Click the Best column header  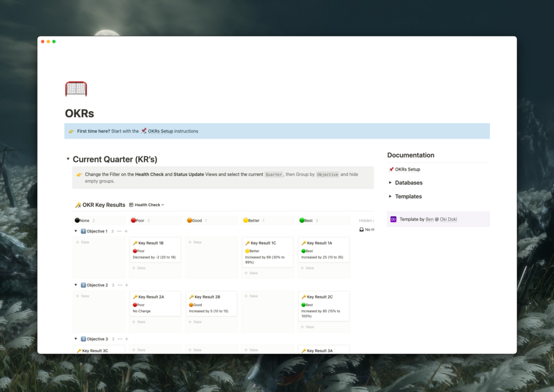[x=306, y=221]
